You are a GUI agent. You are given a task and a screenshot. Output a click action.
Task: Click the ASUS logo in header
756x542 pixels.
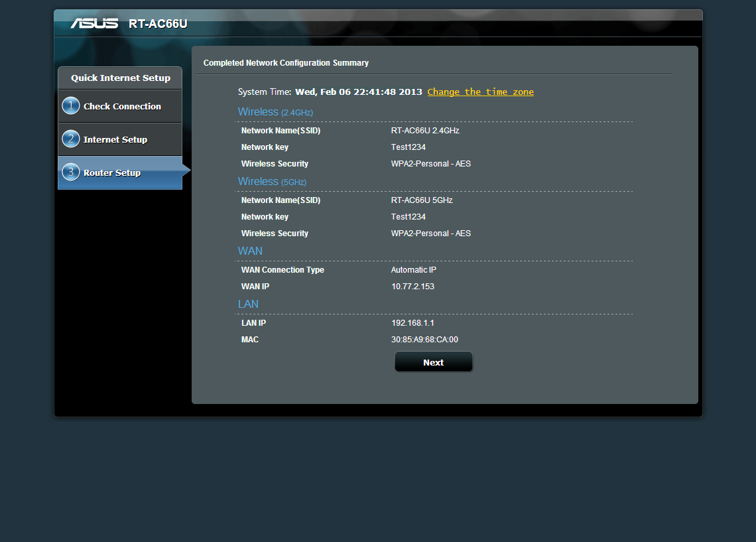94,24
